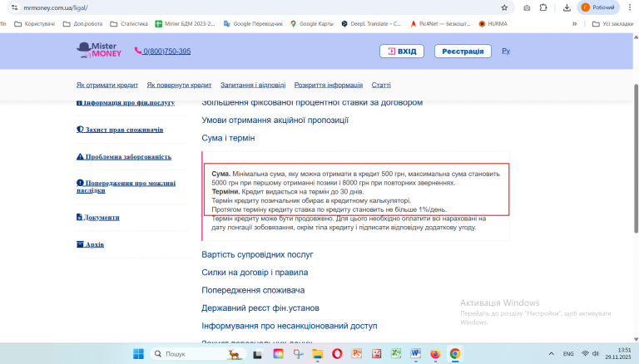This screenshot has height=364, width=639.
Task: Open the Snipping Tool taskbar icon
Action: click(299, 354)
